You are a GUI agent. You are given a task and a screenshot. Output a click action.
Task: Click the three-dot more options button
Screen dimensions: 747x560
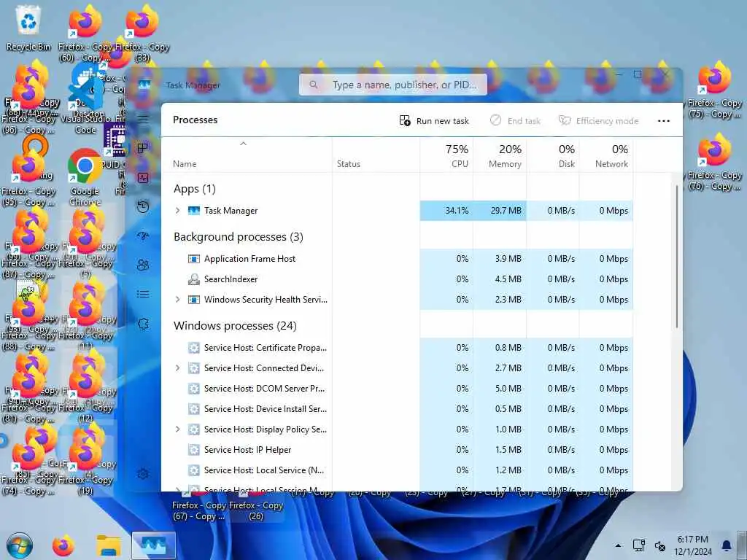click(664, 121)
